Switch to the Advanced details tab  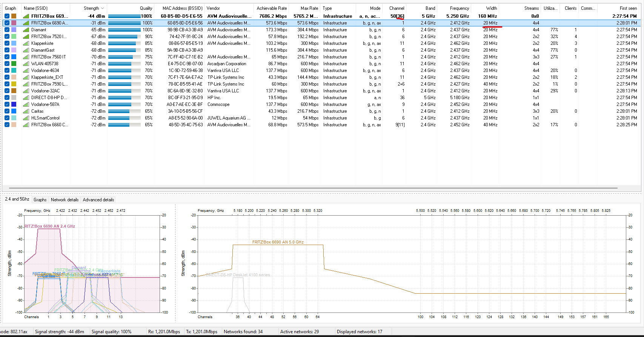click(x=98, y=200)
